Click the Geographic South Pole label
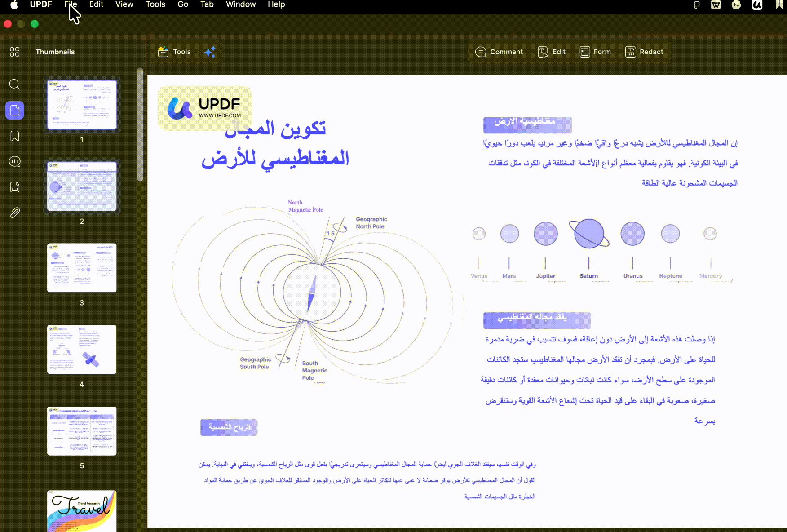This screenshot has height=532, width=787. point(255,363)
